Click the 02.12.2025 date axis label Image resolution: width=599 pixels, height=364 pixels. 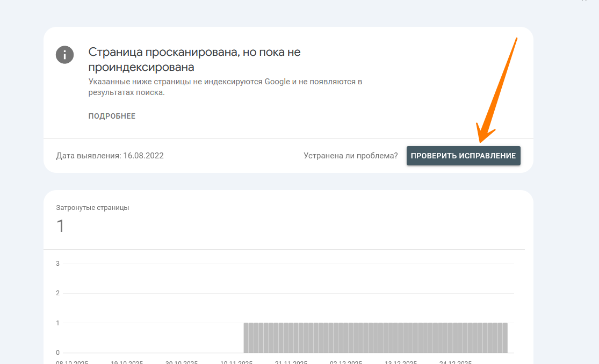tap(345, 362)
